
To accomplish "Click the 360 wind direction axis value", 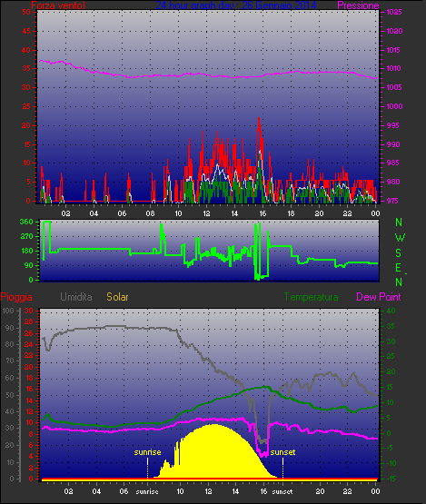I will pyautogui.click(x=26, y=222).
